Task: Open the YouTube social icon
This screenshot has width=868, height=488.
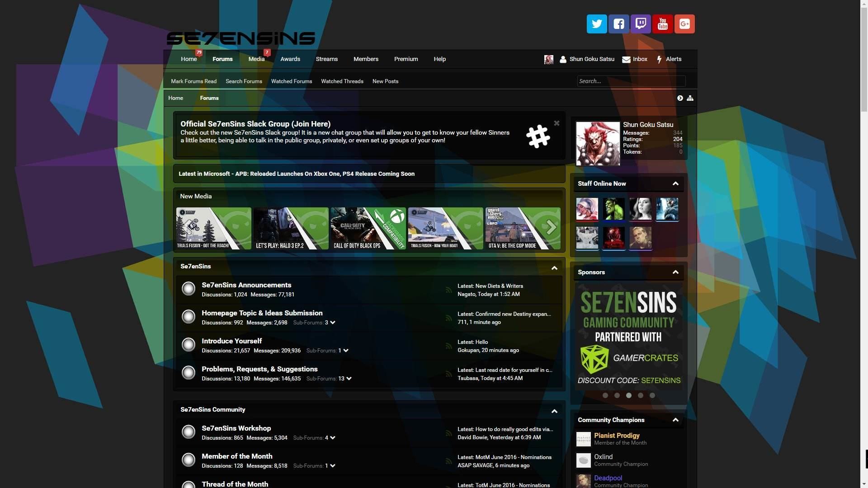Action: (x=663, y=24)
